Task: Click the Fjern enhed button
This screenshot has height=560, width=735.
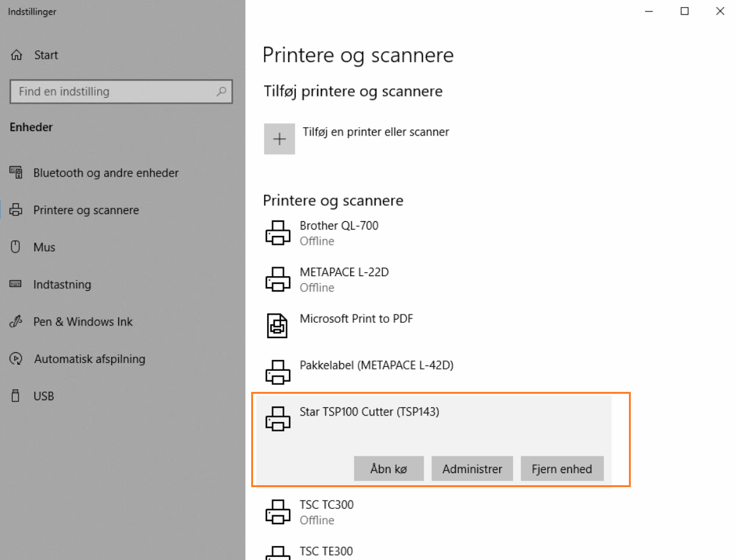Action: (x=562, y=469)
